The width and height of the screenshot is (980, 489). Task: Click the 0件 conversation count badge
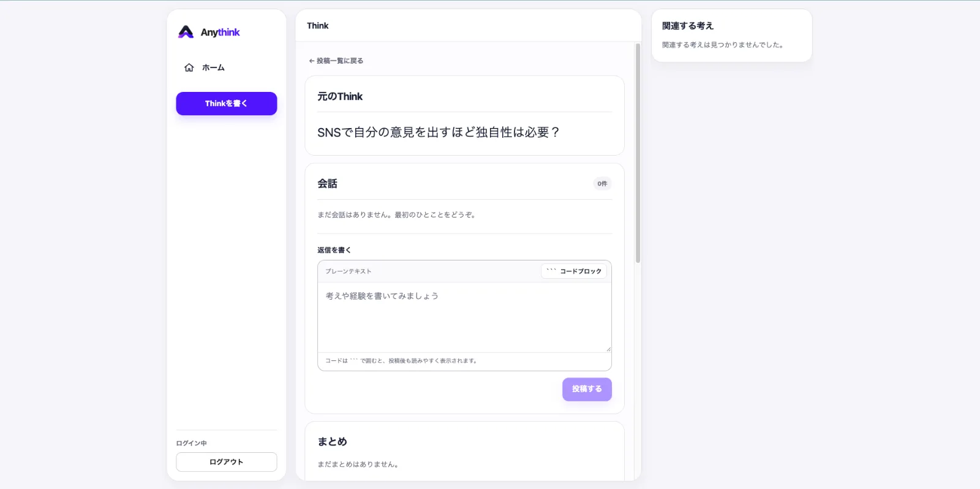[603, 184]
